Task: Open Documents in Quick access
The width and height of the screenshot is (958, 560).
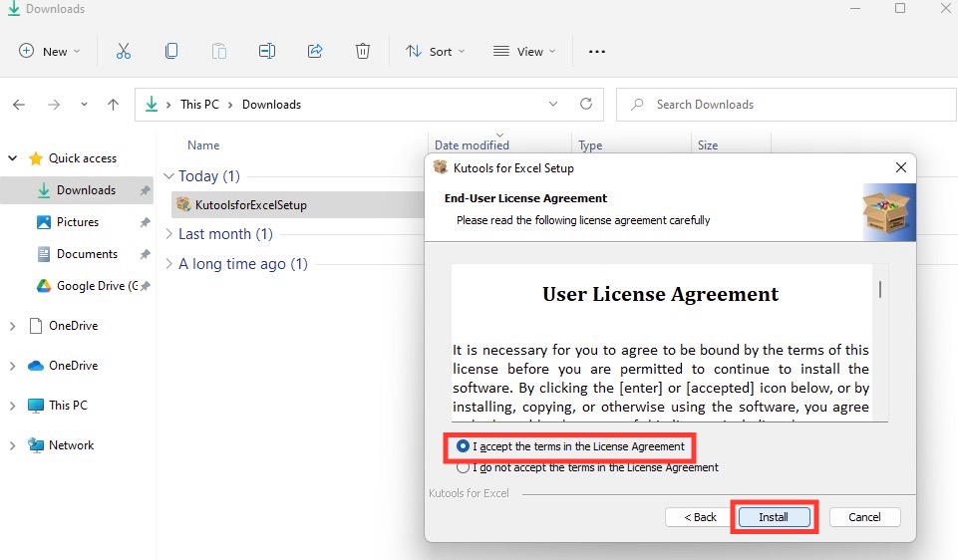Action: pos(87,254)
